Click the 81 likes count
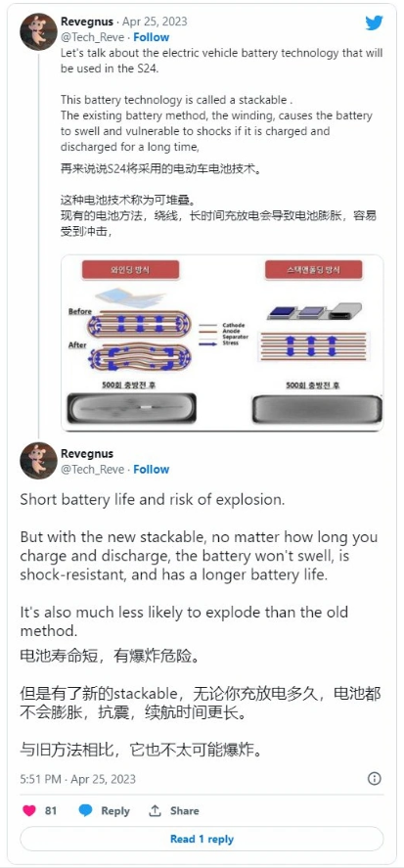404x868 pixels. pyautogui.click(x=51, y=810)
